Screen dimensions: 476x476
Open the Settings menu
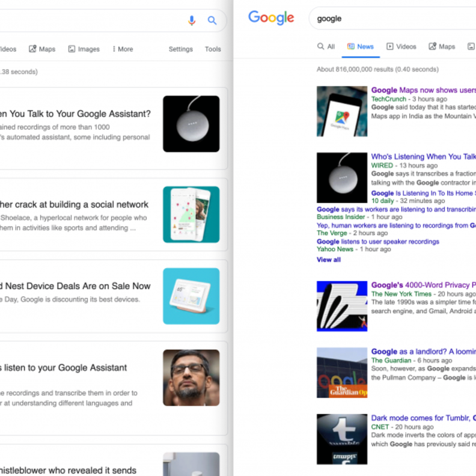pyautogui.click(x=180, y=49)
